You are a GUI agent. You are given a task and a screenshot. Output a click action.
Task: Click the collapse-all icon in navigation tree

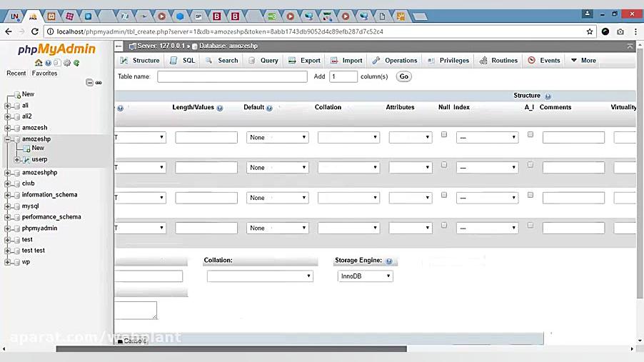89,83
